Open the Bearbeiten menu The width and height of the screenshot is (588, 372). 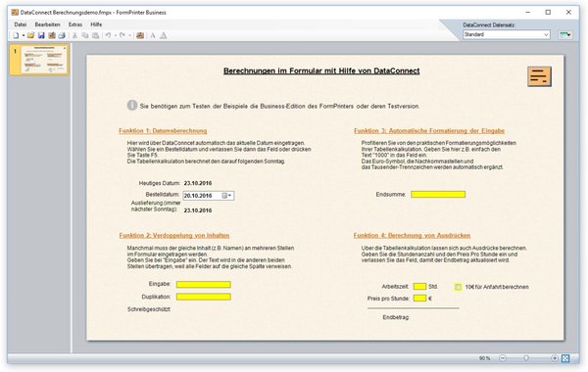coord(47,24)
